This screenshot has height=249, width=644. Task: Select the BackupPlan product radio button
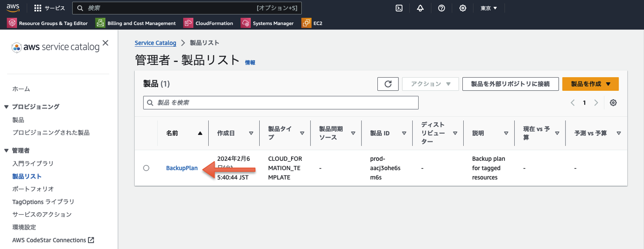point(146,168)
